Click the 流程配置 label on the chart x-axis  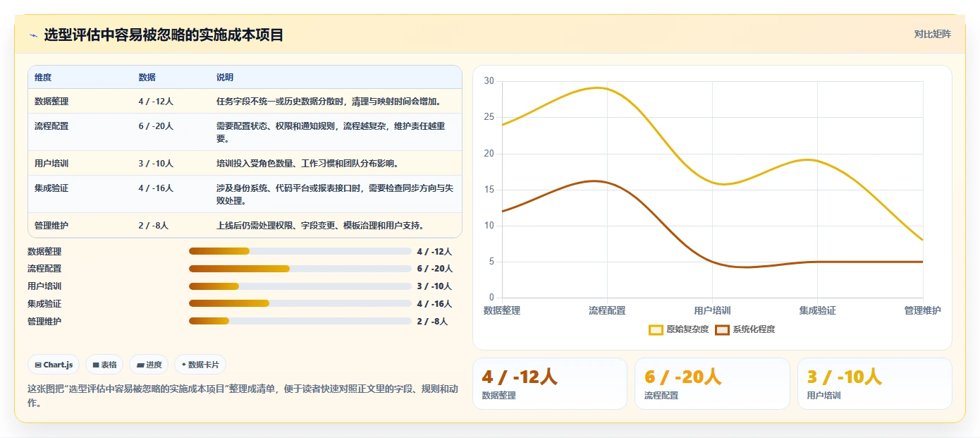pyautogui.click(x=607, y=310)
